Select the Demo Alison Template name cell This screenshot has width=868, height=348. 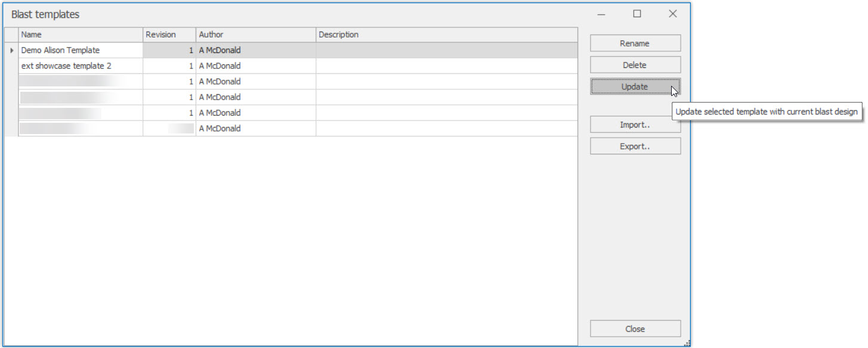click(81, 51)
